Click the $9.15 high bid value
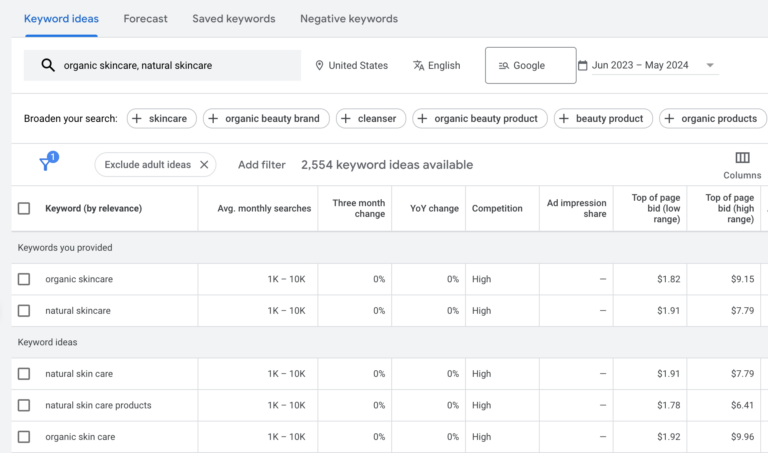 (x=742, y=279)
